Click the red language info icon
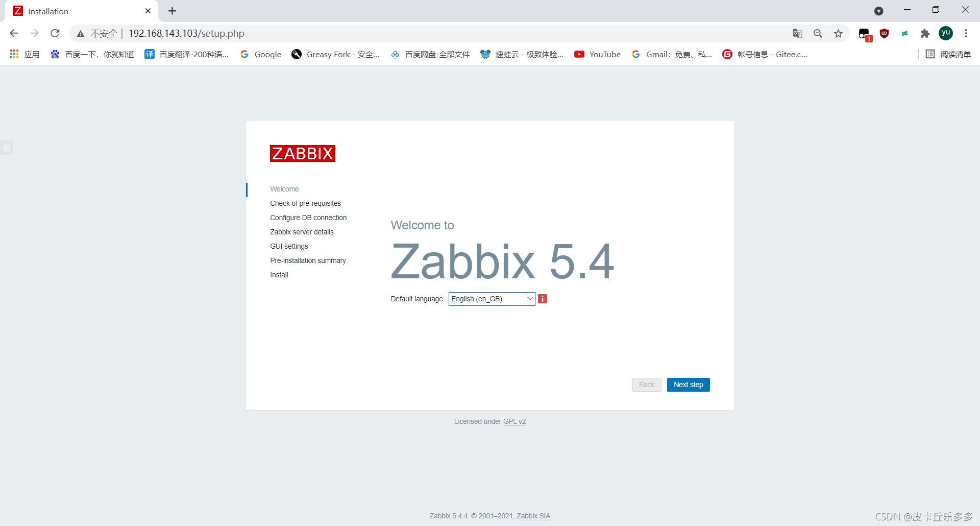This screenshot has height=526, width=980. (543, 299)
